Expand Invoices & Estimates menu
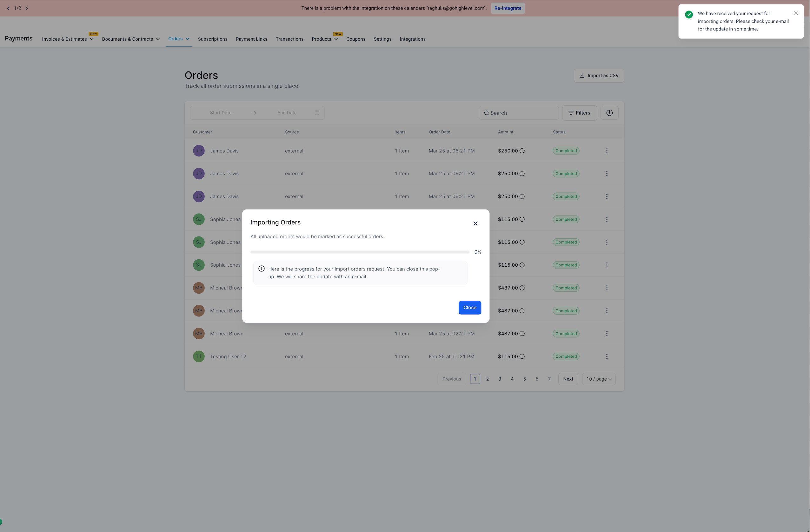The image size is (810, 532). tap(91, 39)
